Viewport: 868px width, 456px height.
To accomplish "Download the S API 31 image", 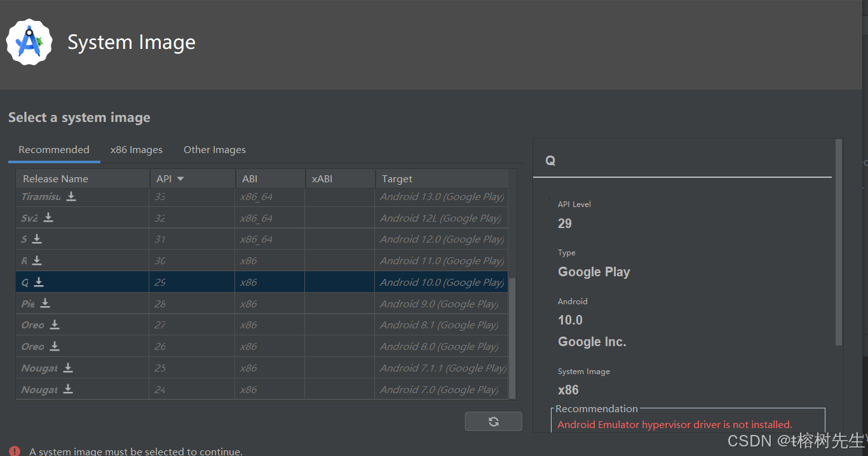I will (37, 239).
